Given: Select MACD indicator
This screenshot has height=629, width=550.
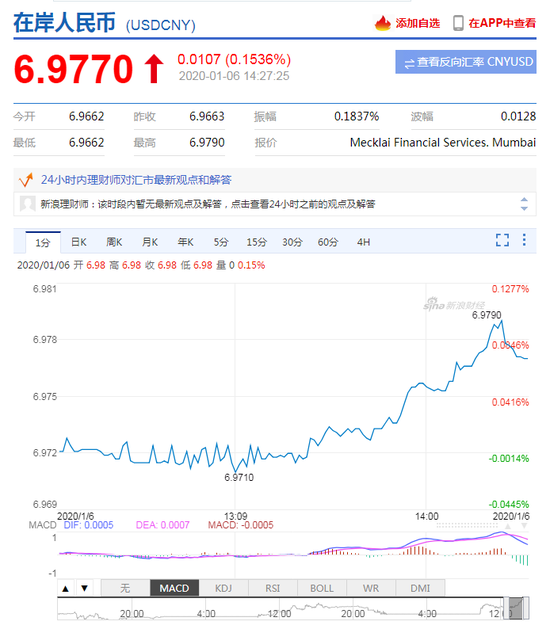Looking at the screenshot, I should point(174,588).
